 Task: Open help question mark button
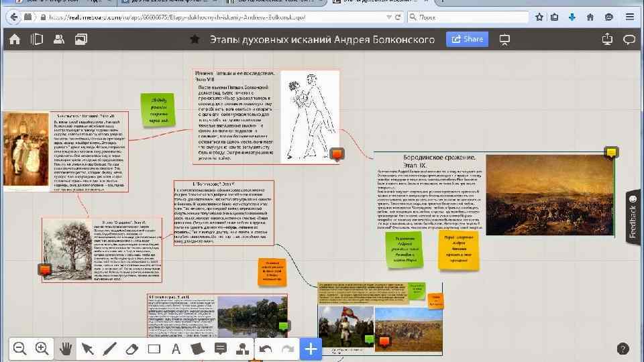point(623,349)
